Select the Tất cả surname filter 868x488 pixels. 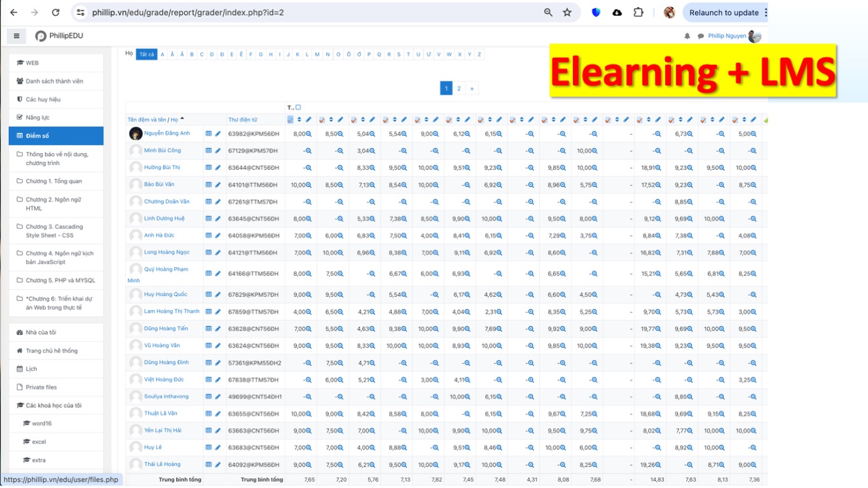pyautogui.click(x=147, y=55)
